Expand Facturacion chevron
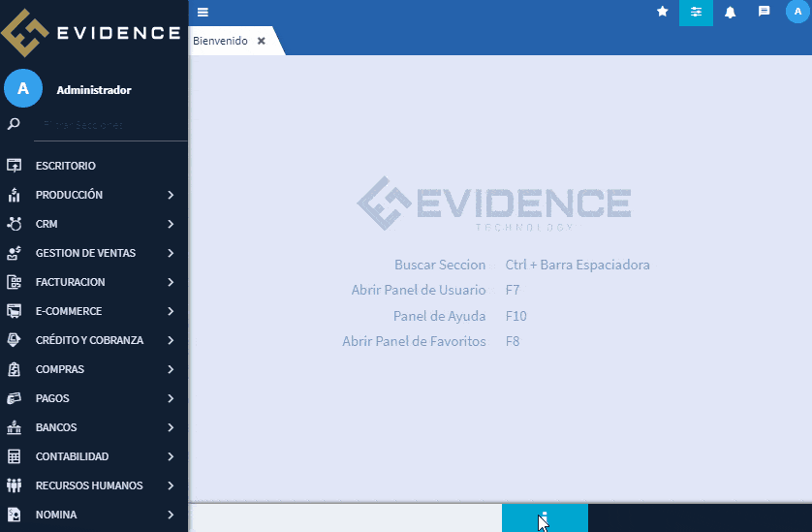This screenshot has height=532, width=812. 171,282
